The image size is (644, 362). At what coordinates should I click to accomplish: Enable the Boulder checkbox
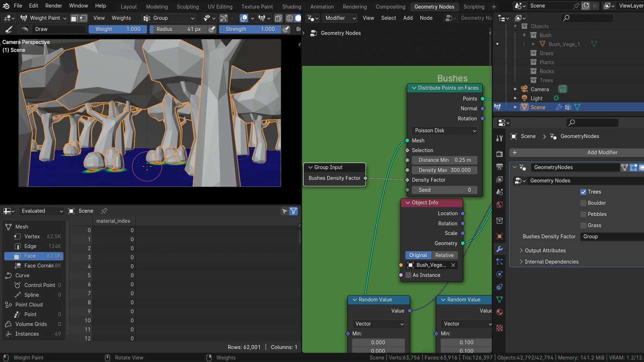point(583,203)
